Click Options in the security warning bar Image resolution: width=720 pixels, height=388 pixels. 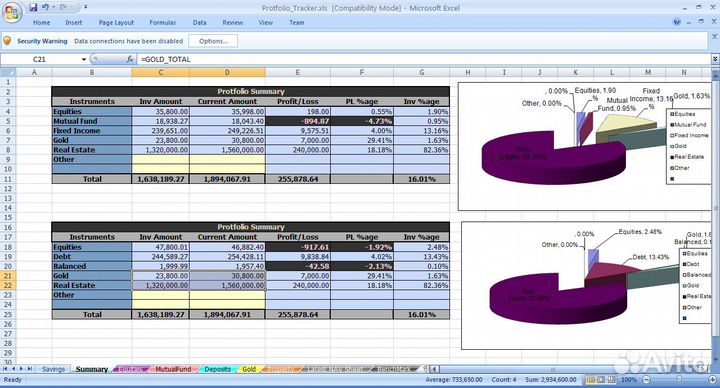pos(213,41)
